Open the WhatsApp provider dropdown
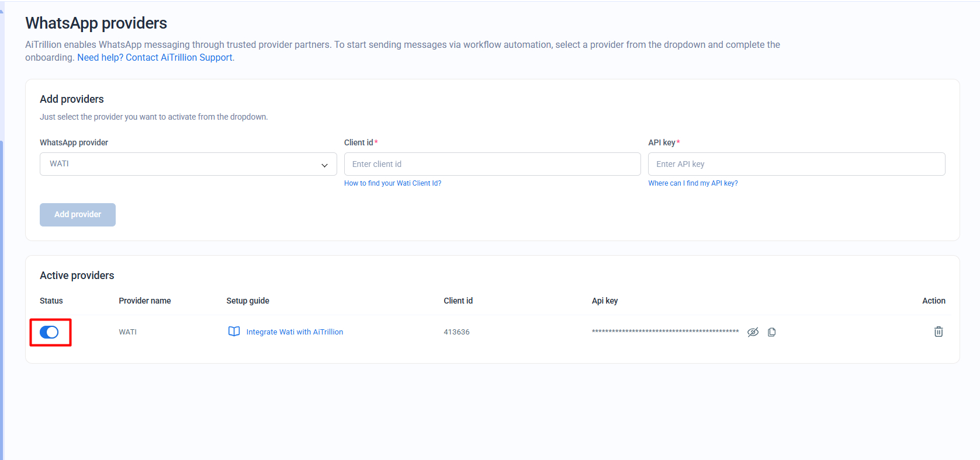Screen dimensions: 980x460 188,164
